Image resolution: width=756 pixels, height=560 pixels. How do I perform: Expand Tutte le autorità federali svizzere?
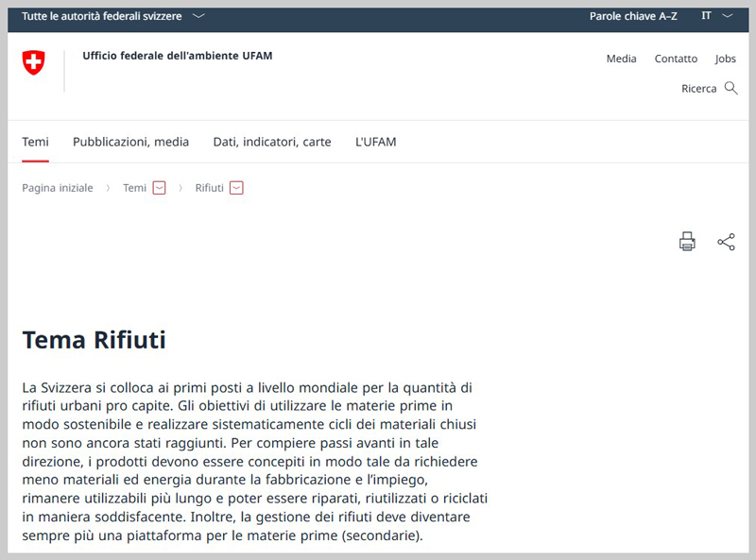point(112,16)
